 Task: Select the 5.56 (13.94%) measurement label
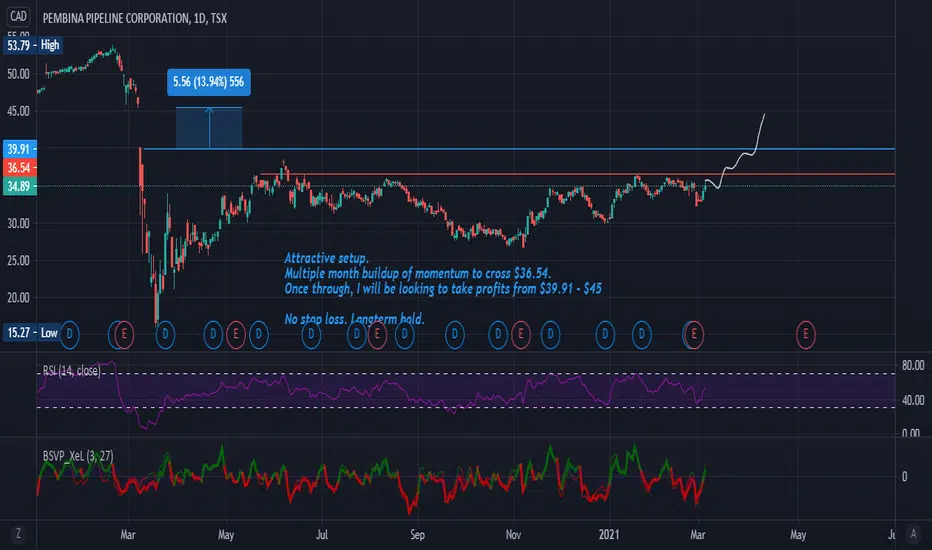pyautogui.click(x=209, y=82)
